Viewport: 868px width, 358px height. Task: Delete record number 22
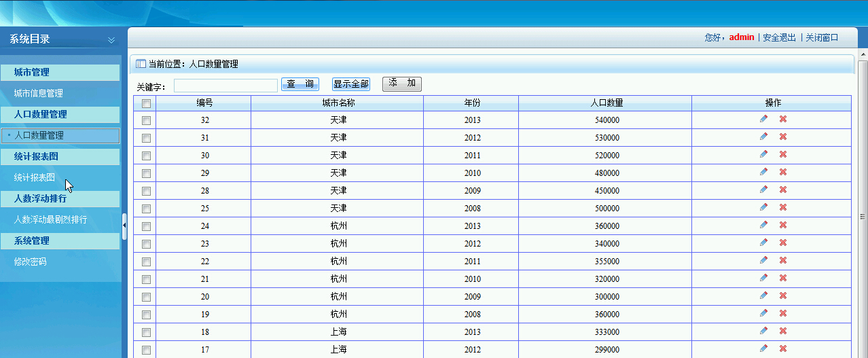coord(782,260)
